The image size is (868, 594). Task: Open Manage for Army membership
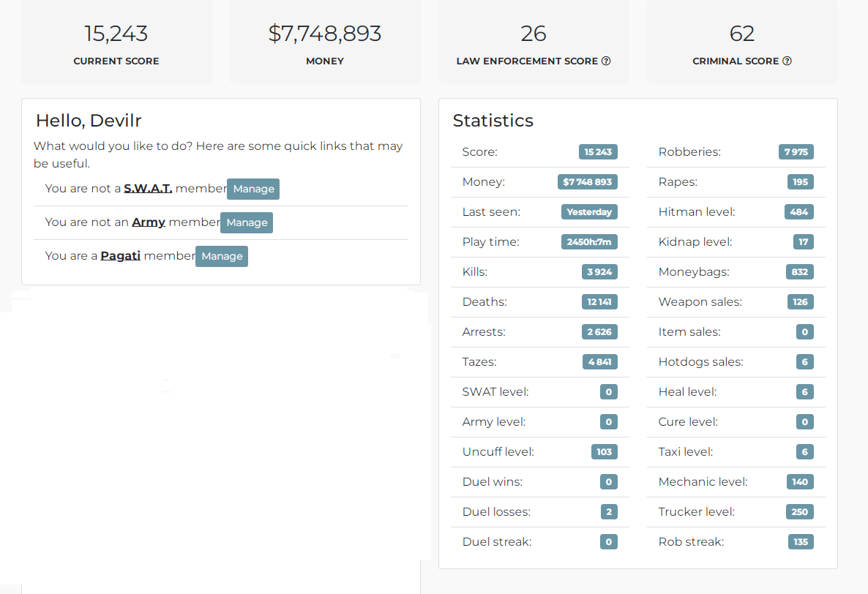point(247,222)
